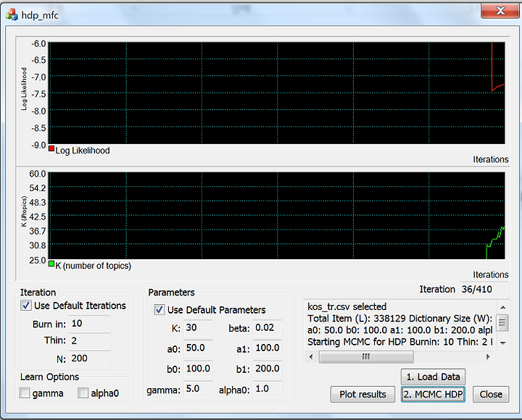
Task: Enable alpha0 learn option
Action: click(x=83, y=392)
